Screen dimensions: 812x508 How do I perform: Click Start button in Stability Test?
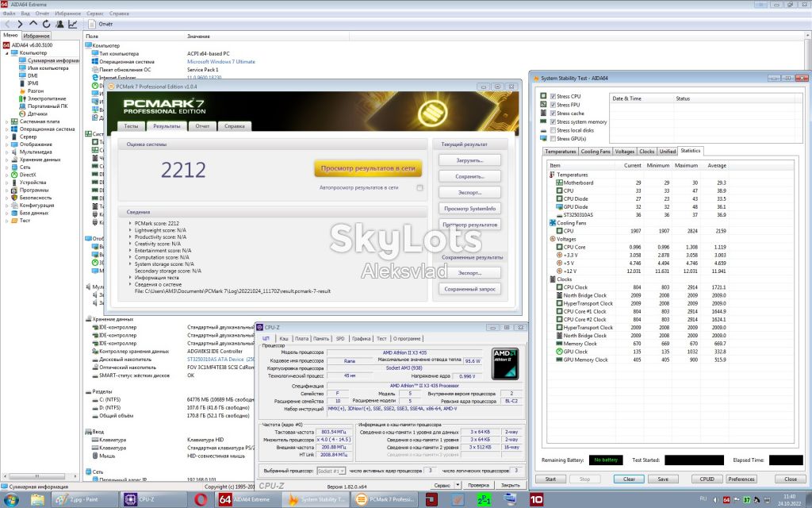click(x=550, y=479)
